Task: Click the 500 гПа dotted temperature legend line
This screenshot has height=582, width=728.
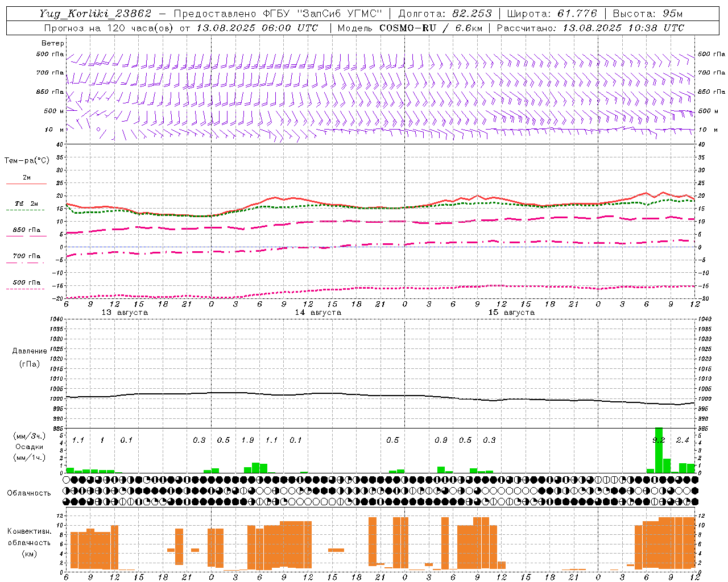Action: tap(26, 289)
